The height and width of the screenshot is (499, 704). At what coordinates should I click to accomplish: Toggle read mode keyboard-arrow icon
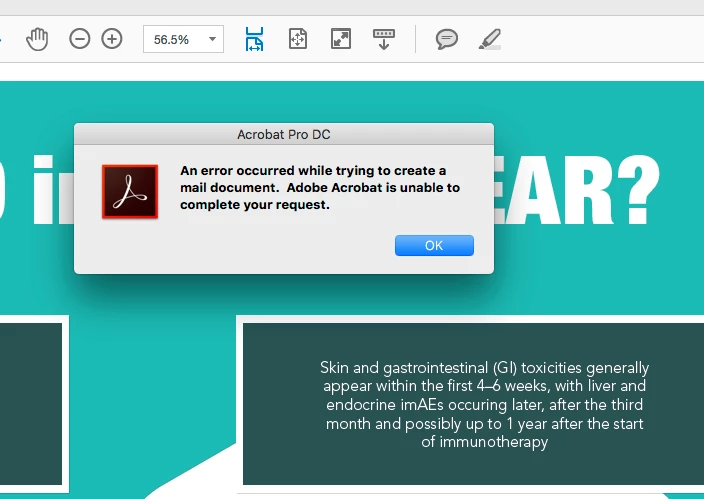(384, 40)
